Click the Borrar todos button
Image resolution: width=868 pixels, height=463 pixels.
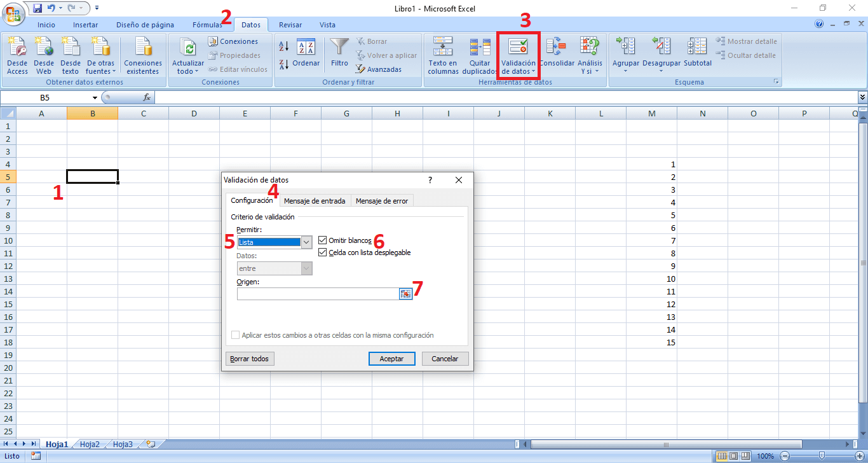[x=250, y=359]
